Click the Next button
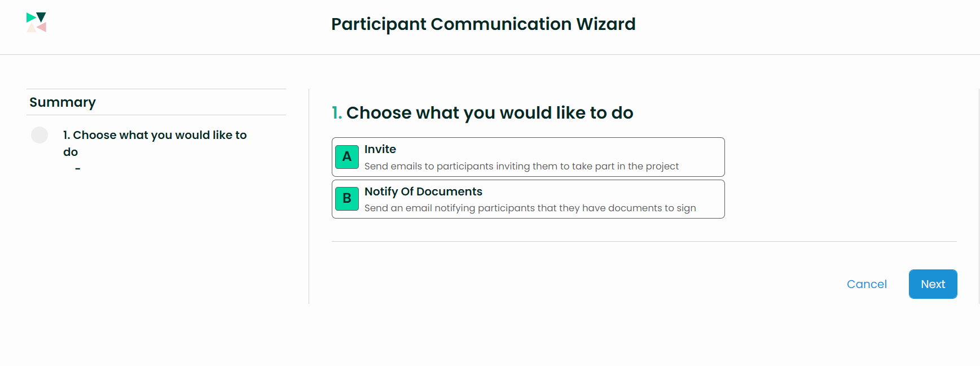Screen dimensions: 980x366 coord(933,284)
